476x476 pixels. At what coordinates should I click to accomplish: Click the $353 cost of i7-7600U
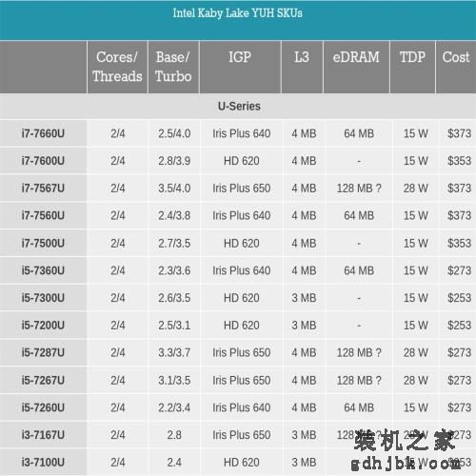pos(459,161)
